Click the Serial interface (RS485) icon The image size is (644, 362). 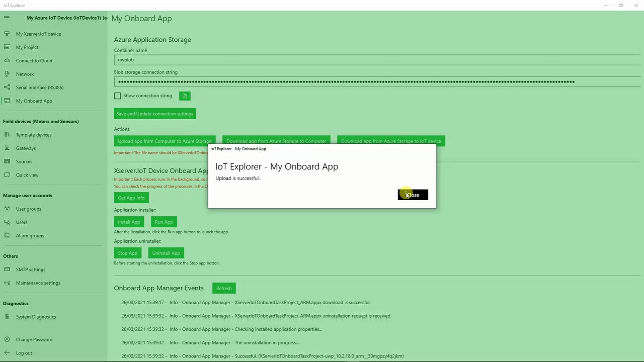[7, 87]
